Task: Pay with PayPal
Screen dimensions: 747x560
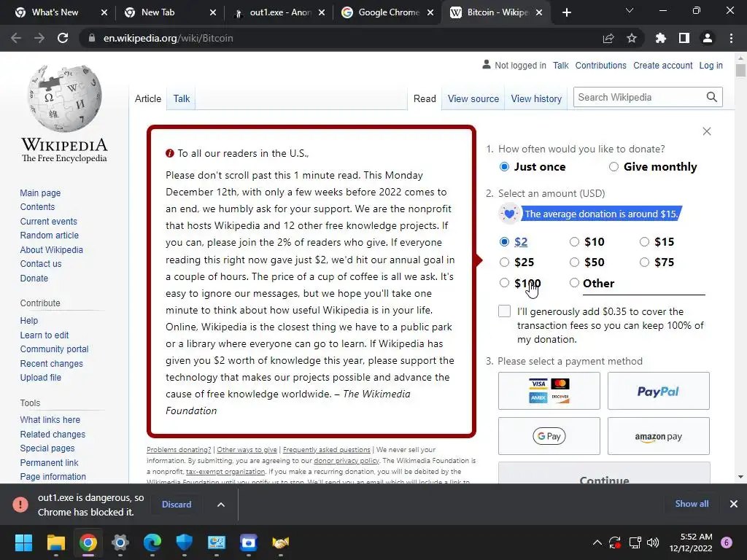Action: coord(659,391)
